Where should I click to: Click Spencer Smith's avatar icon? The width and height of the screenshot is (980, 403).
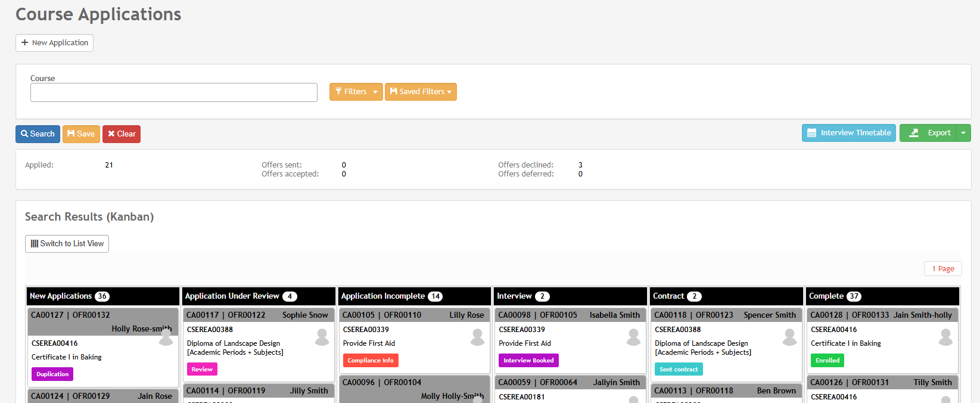click(790, 337)
